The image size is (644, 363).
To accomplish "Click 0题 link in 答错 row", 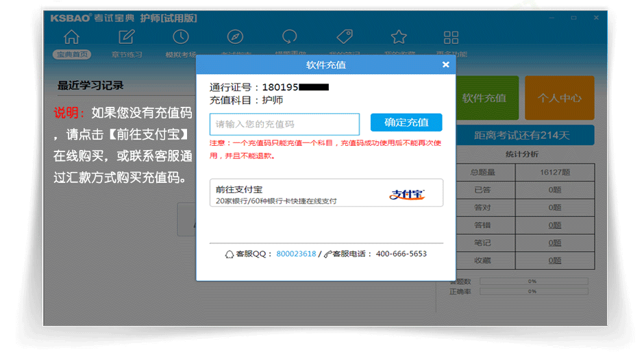I will tap(555, 225).
